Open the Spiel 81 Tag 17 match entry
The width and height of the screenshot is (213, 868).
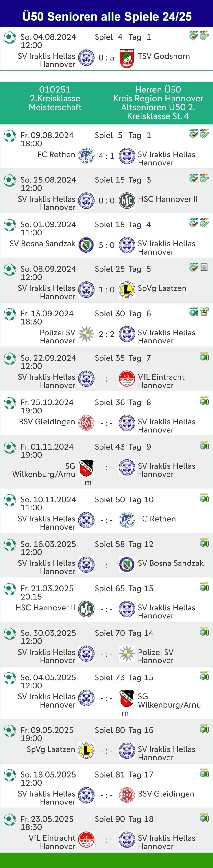124,775
